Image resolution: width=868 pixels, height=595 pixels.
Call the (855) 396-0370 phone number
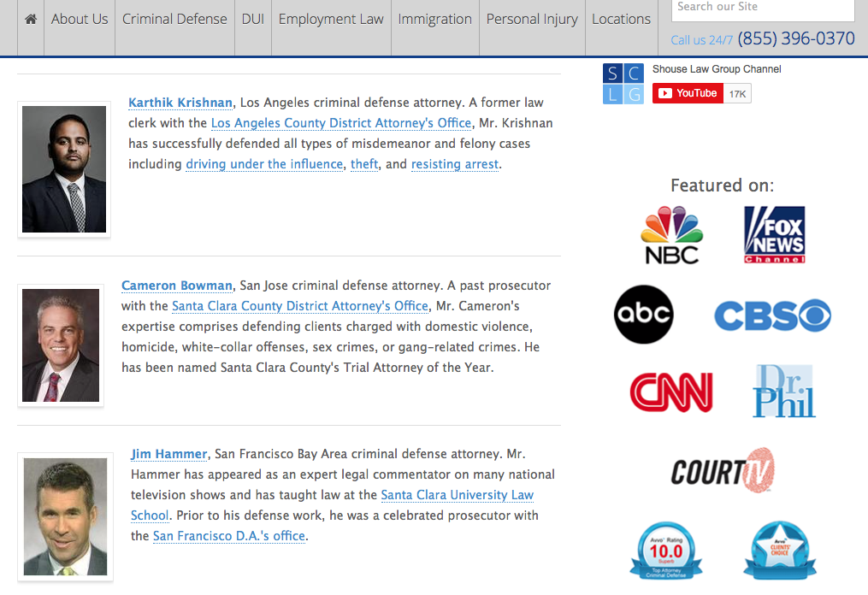click(795, 38)
